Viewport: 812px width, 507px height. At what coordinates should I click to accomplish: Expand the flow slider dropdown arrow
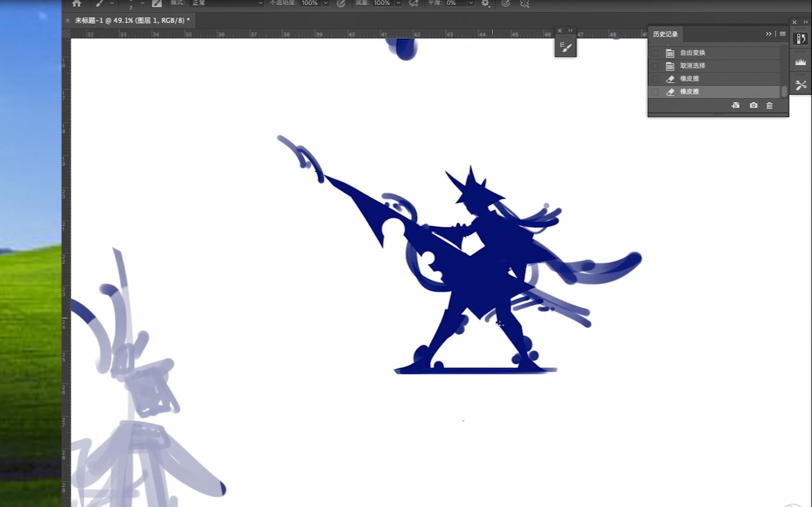(398, 3)
